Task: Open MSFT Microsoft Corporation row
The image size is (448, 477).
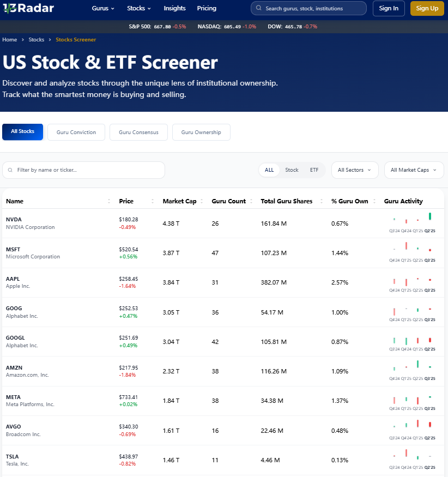Action: 223,253
